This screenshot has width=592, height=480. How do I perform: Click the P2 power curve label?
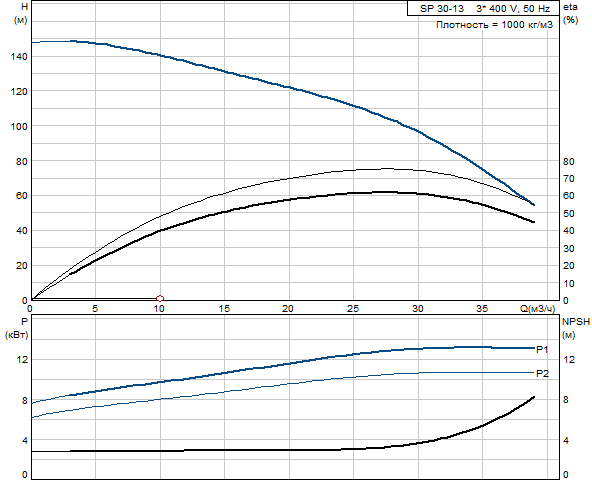542,374
